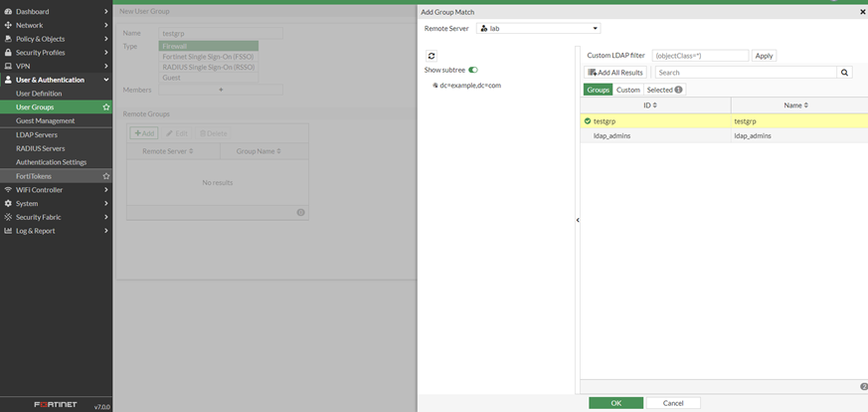This screenshot has width=868, height=412.
Task: Click in the Custom LDAP filter field
Action: (700, 56)
